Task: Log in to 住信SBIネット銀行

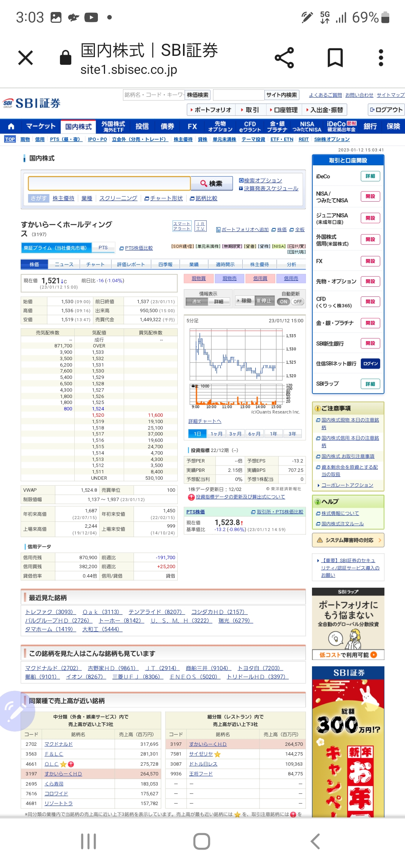Action: (370, 364)
